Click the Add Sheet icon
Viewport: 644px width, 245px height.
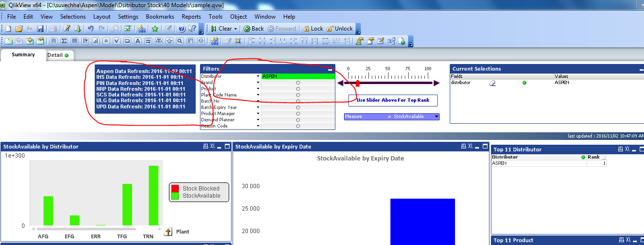[9, 41]
